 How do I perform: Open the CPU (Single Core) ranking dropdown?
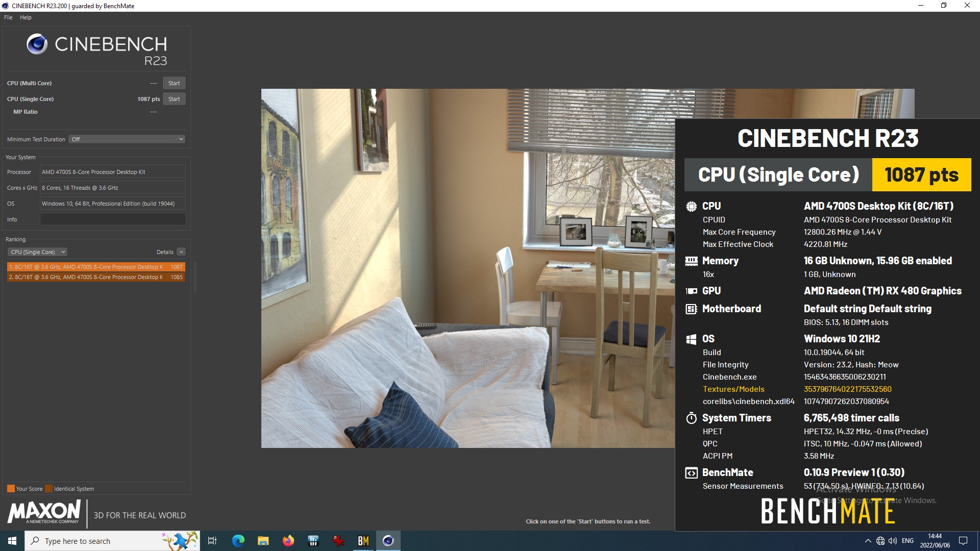pyautogui.click(x=37, y=252)
